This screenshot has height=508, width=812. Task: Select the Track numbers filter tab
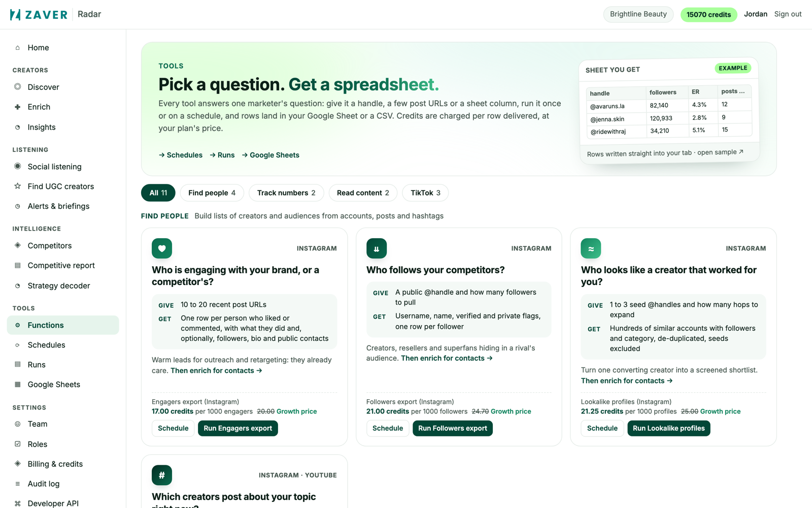pyautogui.click(x=286, y=193)
